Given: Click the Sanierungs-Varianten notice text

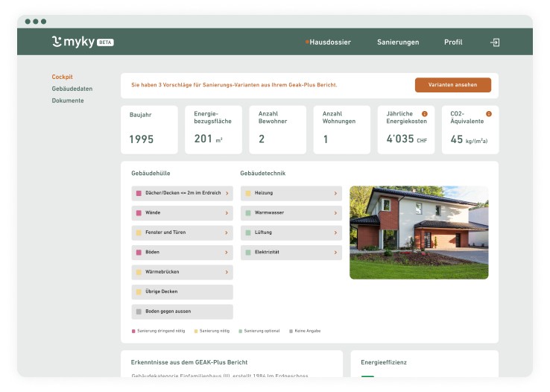Looking at the screenshot, I should pyautogui.click(x=234, y=85).
